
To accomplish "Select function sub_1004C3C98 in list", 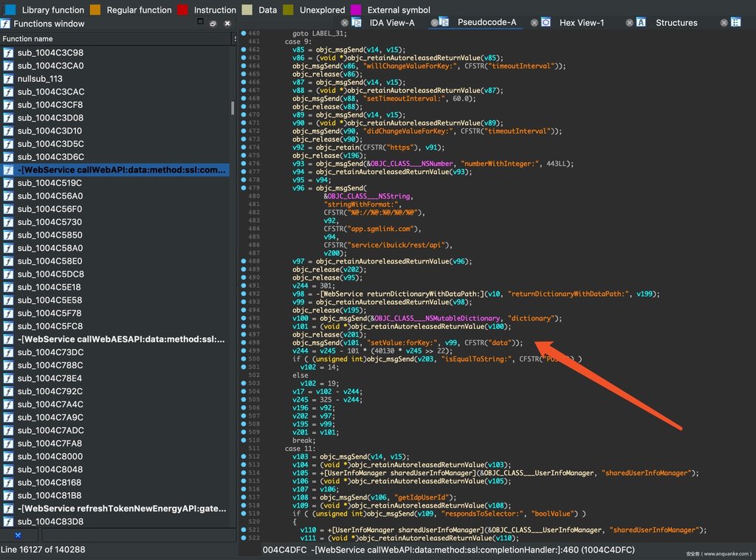I will [50, 52].
